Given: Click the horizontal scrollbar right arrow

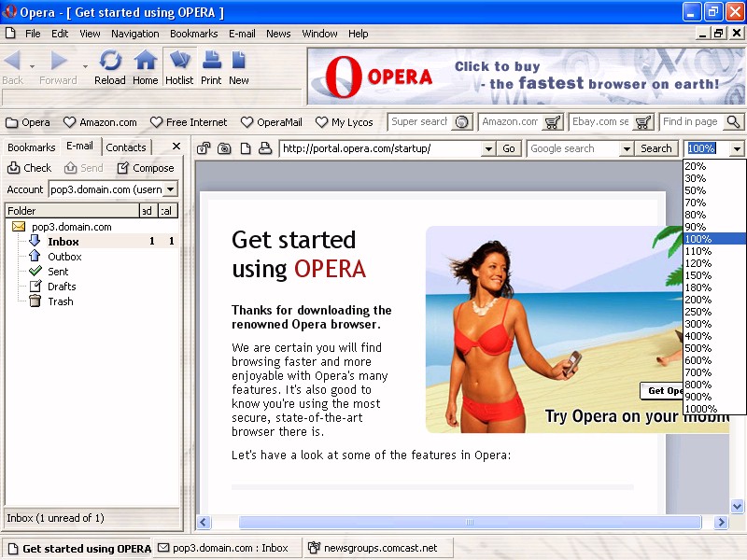Looking at the screenshot, I should pos(721,523).
